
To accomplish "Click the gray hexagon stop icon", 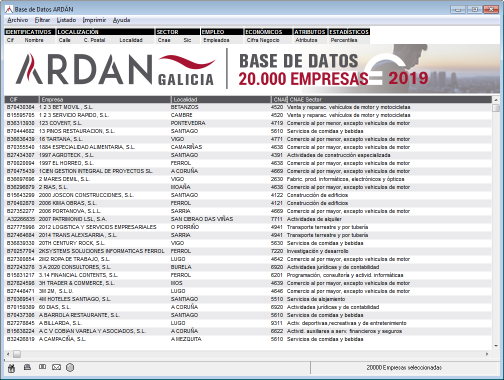I will (x=70, y=368).
